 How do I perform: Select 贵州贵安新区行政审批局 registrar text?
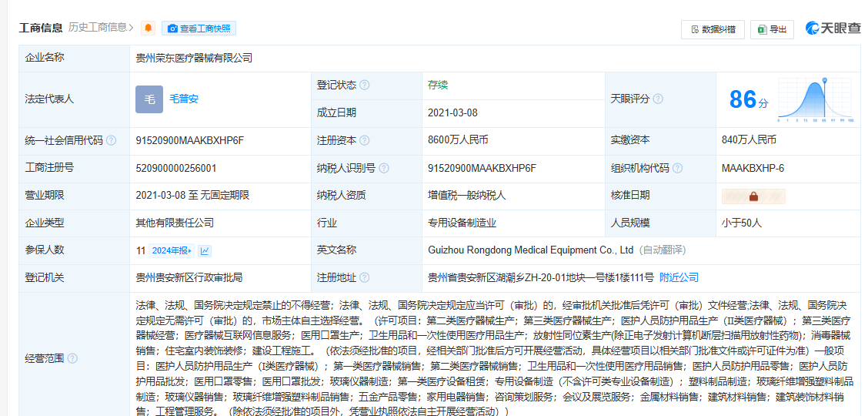point(189,277)
